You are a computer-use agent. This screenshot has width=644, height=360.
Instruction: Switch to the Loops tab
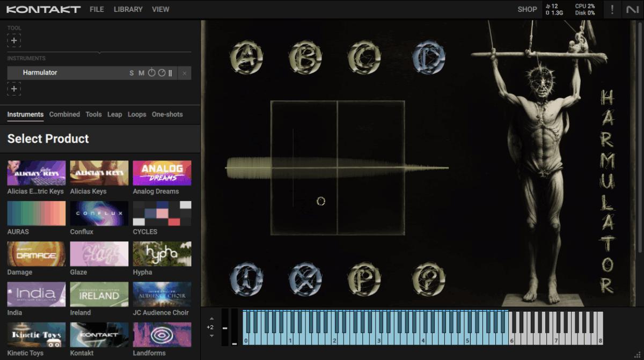coord(137,114)
